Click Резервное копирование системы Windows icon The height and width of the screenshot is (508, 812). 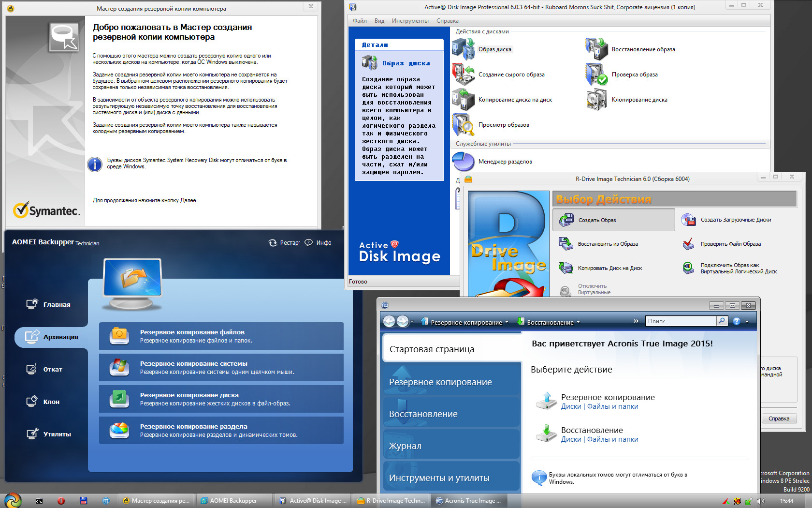point(119,367)
